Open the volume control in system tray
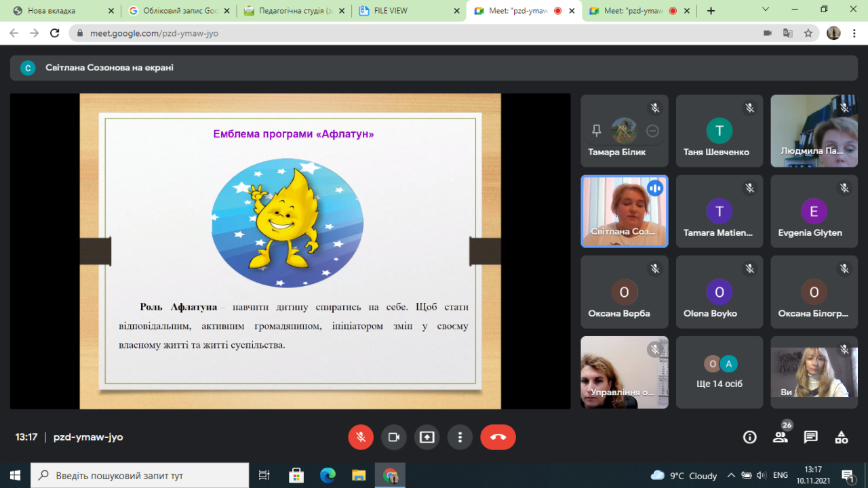Viewport: 868px width, 488px height. (x=762, y=475)
